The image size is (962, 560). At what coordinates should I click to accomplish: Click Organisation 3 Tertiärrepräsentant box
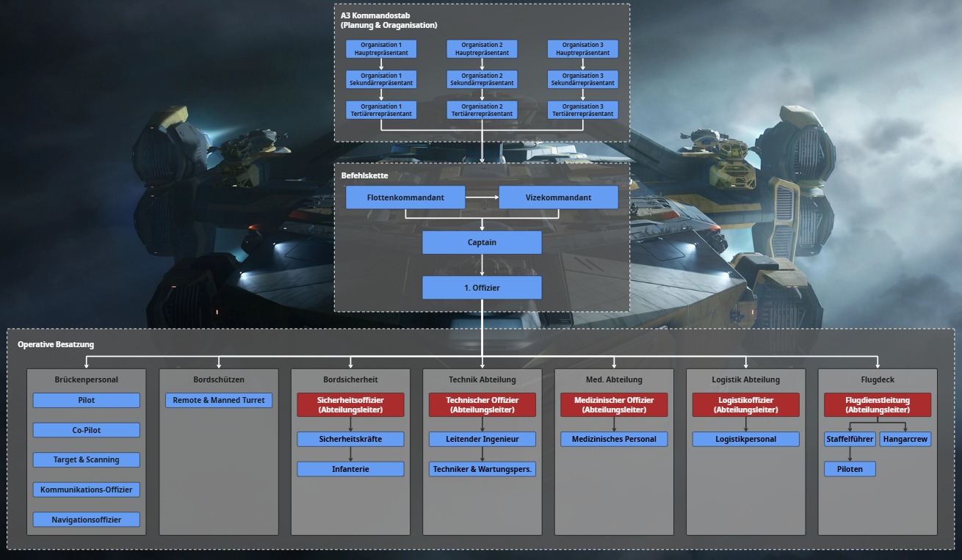[x=582, y=110]
